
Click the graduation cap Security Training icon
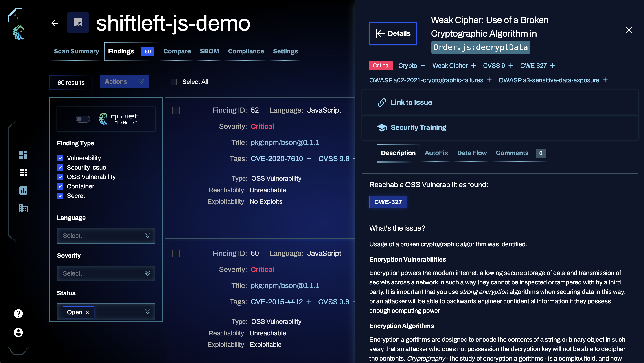click(382, 127)
